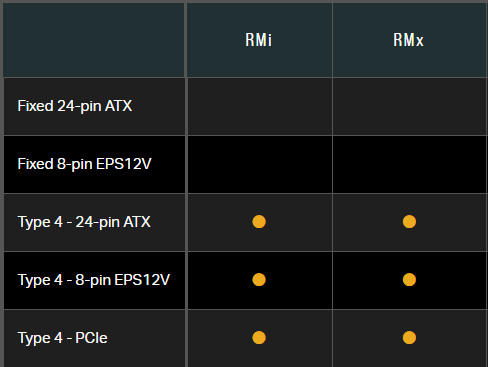This screenshot has height=367, width=488.
Task: Select the Fixed 24-pin ATX row label
Action: click(75, 106)
